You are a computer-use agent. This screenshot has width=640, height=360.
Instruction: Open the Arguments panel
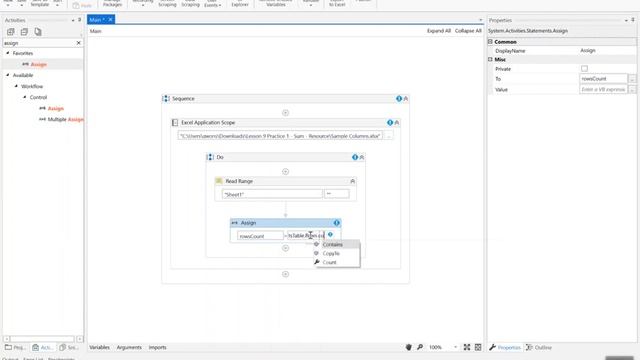pos(129,347)
